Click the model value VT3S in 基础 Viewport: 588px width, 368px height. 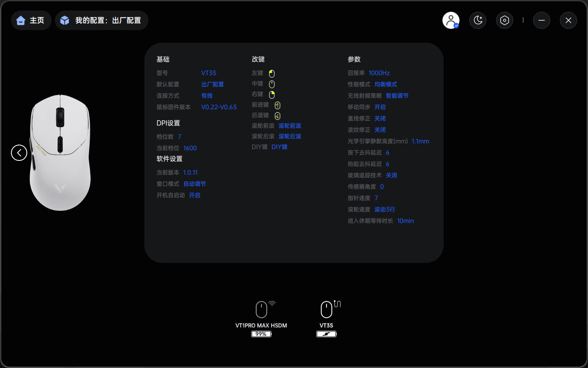[x=209, y=73]
